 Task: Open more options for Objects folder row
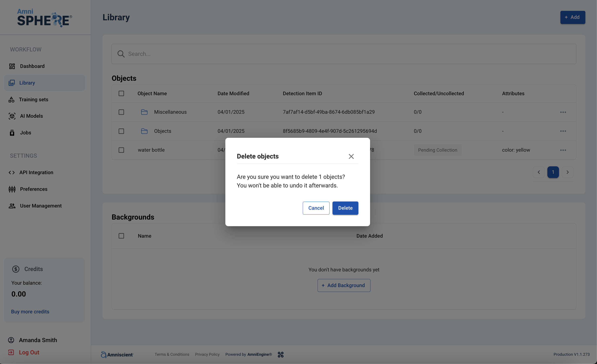click(x=563, y=131)
